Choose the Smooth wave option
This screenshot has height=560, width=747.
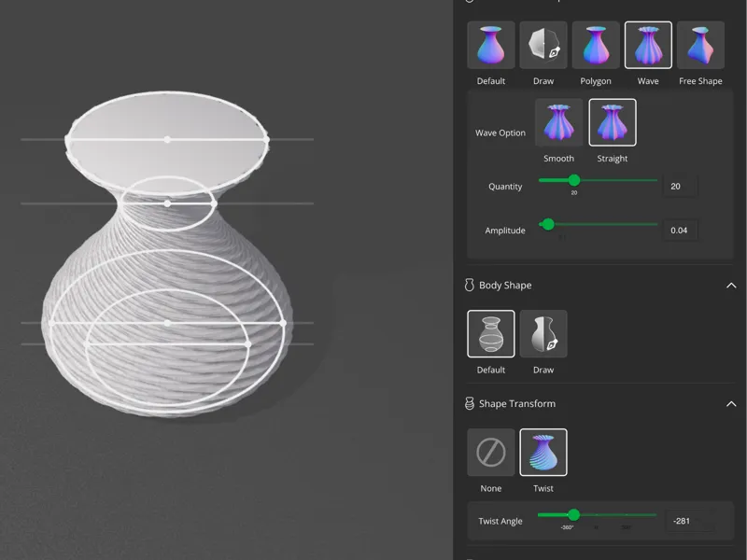[x=558, y=122]
